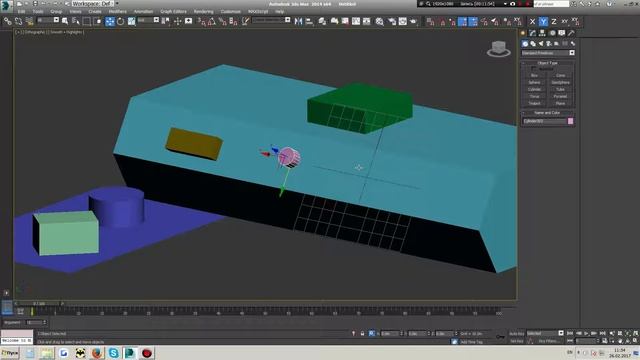This screenshot has width=640, height=360.
Task: Open the Selected key filter dropdown
Action: point(545,333)
